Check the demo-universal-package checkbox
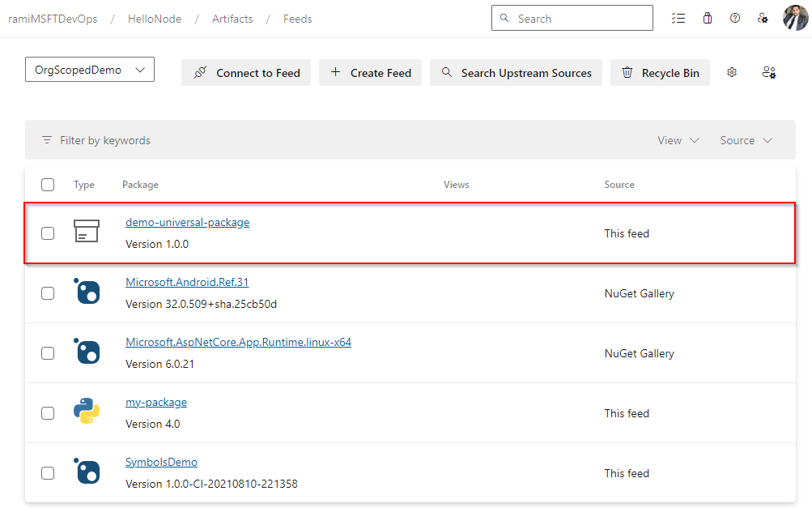 48,233
